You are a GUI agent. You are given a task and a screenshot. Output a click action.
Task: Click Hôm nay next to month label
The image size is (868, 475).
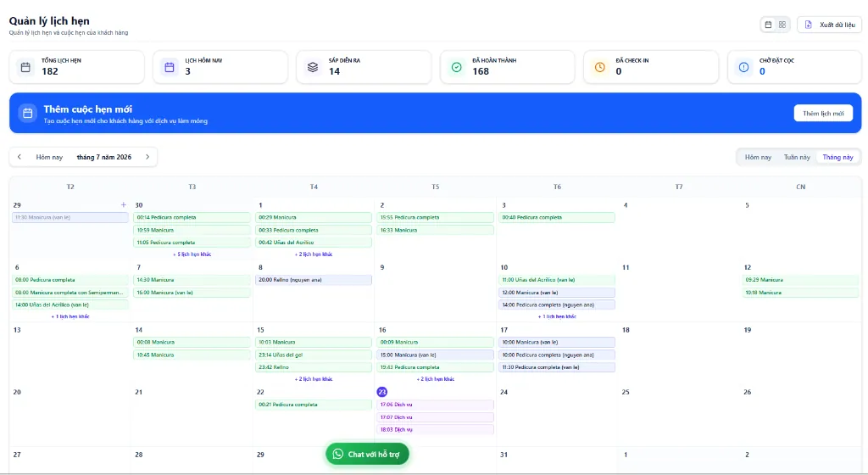(49, 157)
